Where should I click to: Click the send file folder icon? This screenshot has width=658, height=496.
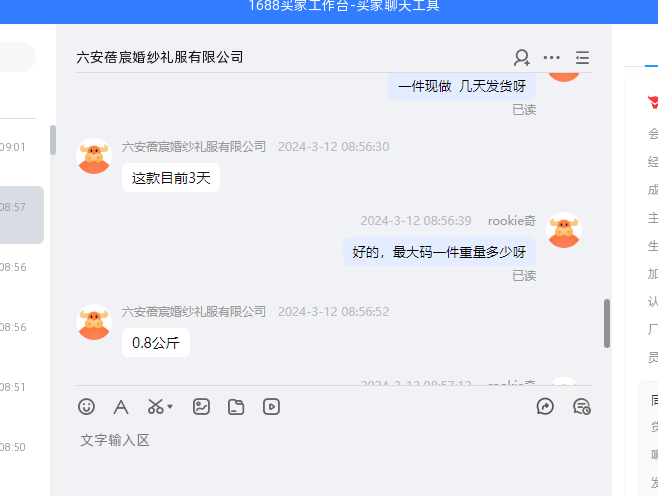pos(236,407)
